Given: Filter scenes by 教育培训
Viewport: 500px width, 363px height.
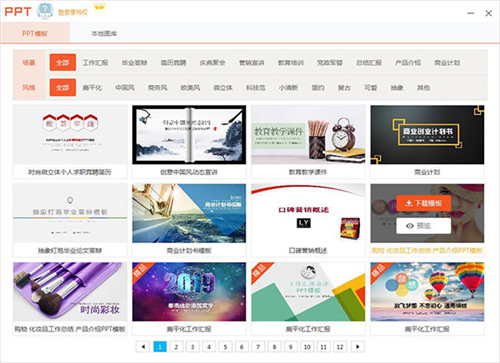Looking at the screenshot, I should pos(291,63).
